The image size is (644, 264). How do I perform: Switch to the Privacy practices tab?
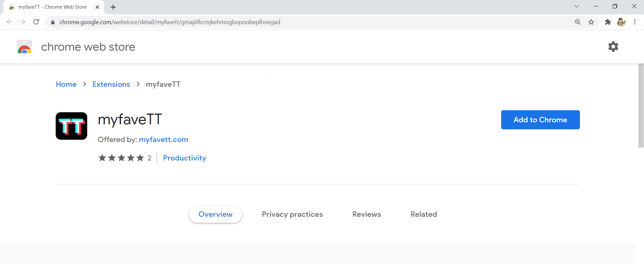pos(292,214)
